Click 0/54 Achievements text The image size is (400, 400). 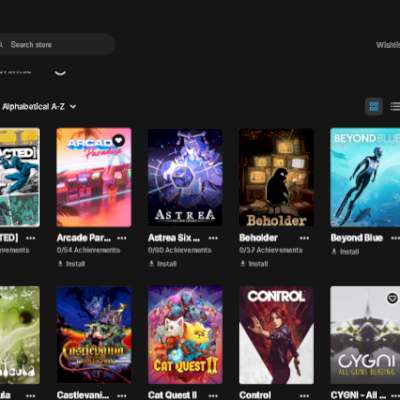pos(88,250)
